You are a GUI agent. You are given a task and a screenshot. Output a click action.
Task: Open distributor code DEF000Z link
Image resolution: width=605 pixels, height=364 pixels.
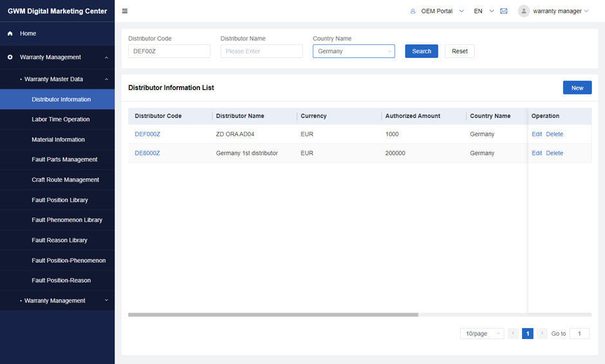click(x=147, y=134)
